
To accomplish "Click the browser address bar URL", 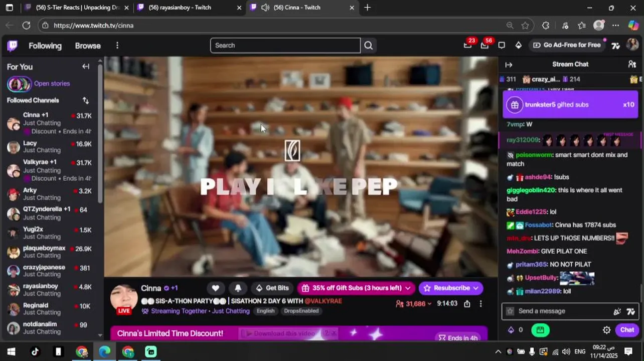I will [93, 26].
